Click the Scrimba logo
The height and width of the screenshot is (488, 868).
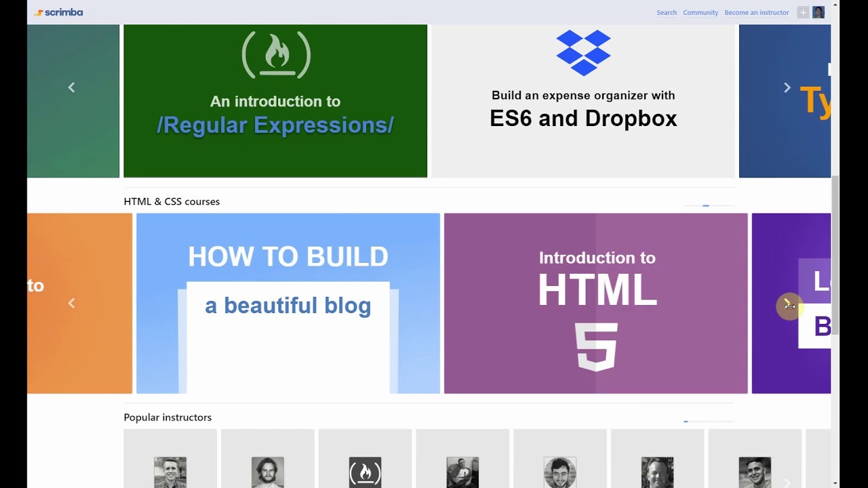(x=58, y=12)
